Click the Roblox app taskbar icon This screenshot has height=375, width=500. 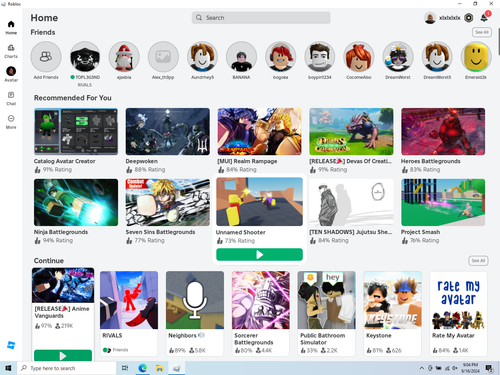click(x=177, y=368)
